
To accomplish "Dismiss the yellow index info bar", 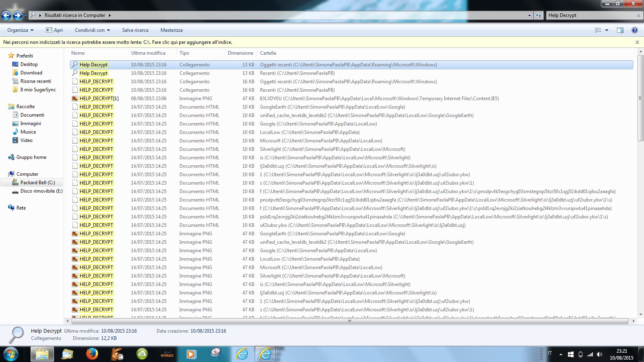I will pyautogui.click(x=637, y=42).
